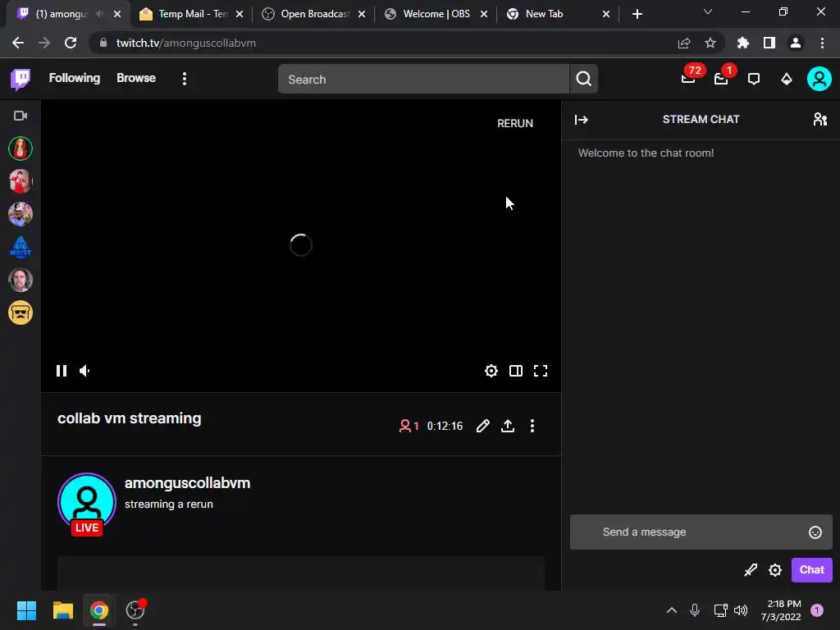840x630 pixels.
Task: Open OBS Studio from the taskbar
Action: (135, 610)
